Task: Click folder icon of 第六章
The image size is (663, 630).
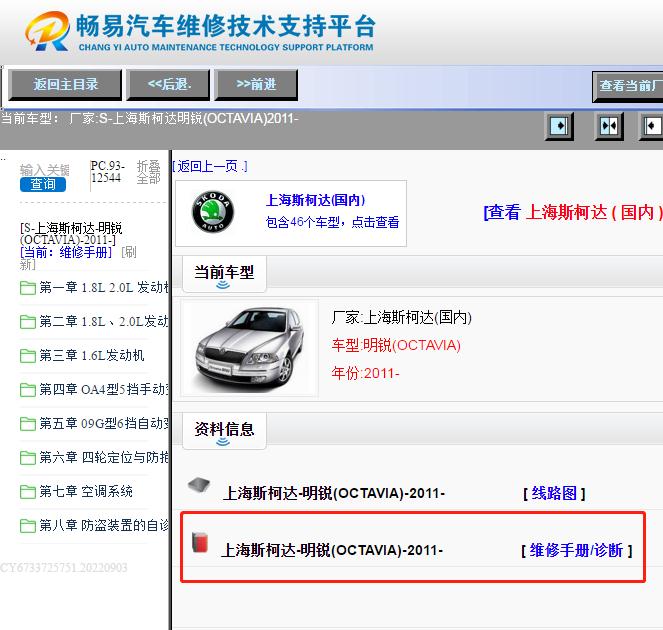Action: click(x=27, y=457)
